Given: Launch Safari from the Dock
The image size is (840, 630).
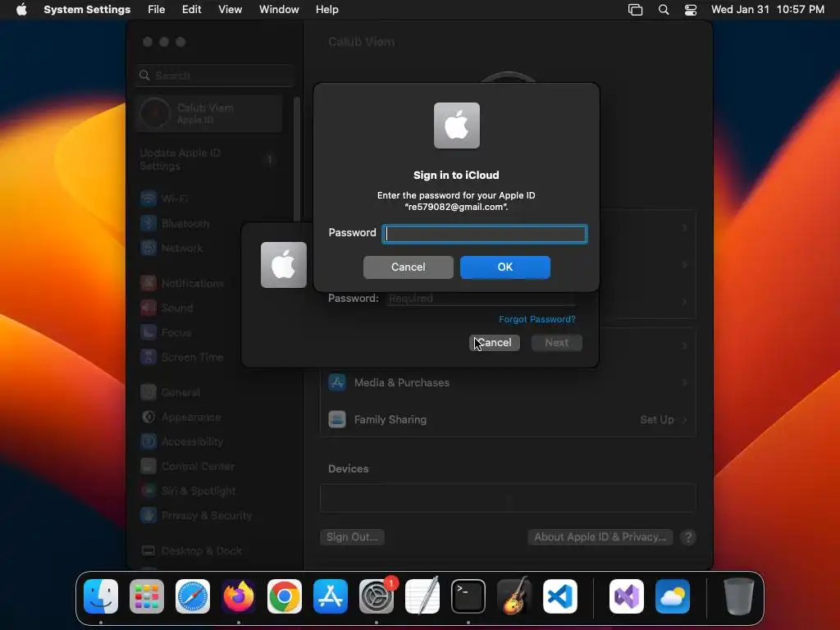Looking at the screenshot, I should [x=193, y=596].
